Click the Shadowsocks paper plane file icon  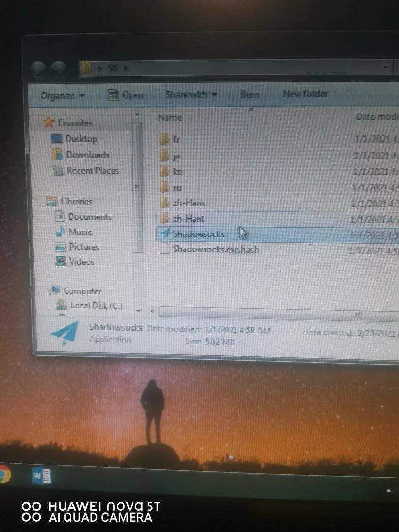coord(165,233)
